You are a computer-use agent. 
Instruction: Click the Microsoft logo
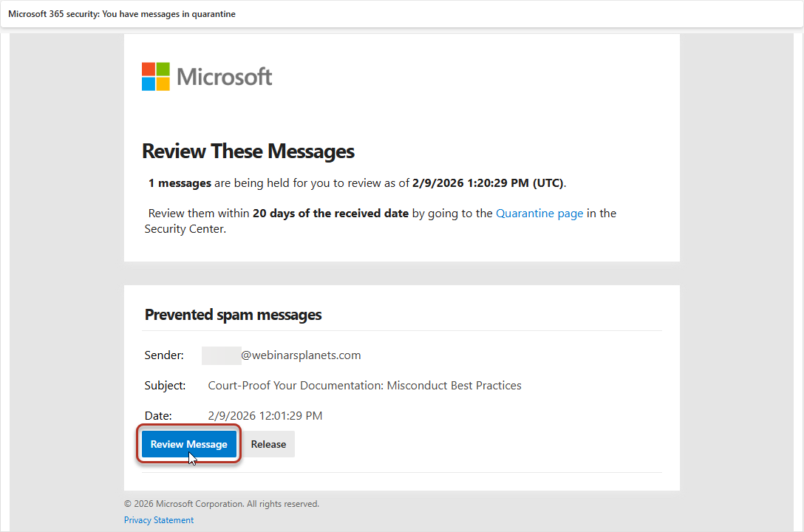point(207,77)
